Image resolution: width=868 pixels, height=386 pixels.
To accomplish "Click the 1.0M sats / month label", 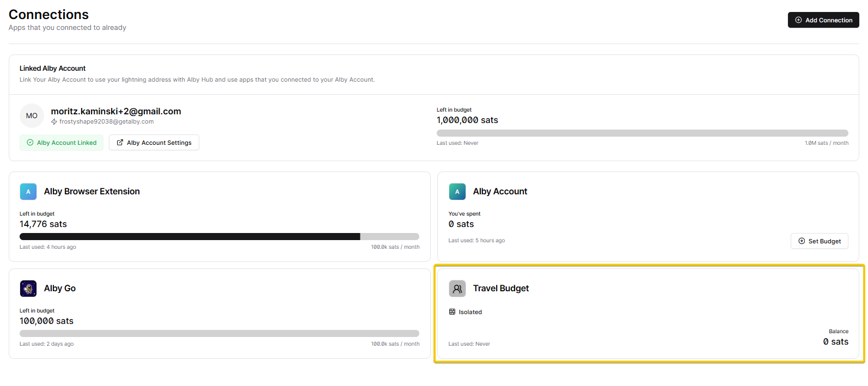I will (827, 143).
